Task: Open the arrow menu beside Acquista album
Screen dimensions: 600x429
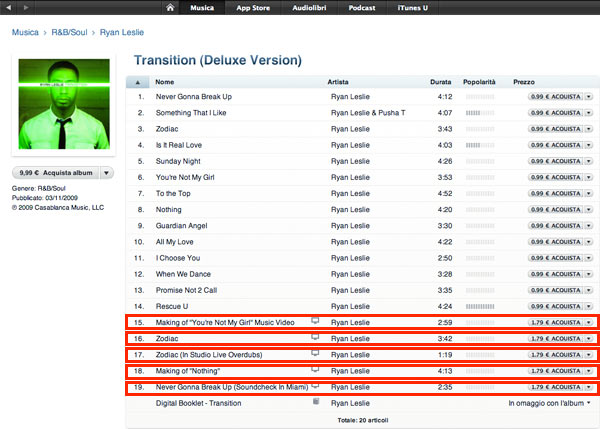Action: [x=107, y=172]
